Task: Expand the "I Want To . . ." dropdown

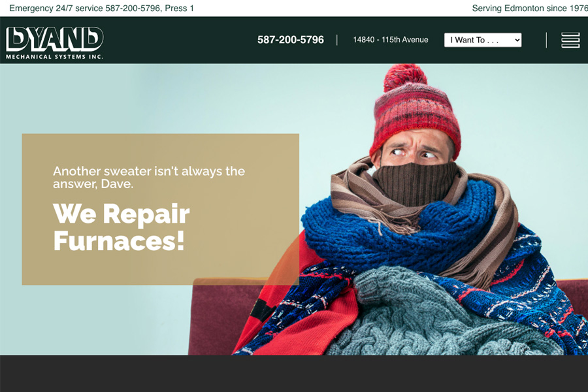Action: pos(483,40)
